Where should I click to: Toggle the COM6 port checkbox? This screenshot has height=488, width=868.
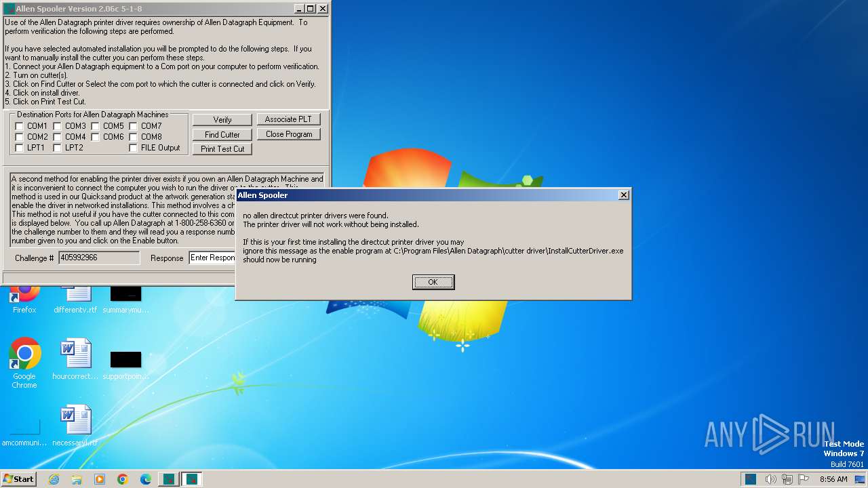tap(95, 137)
